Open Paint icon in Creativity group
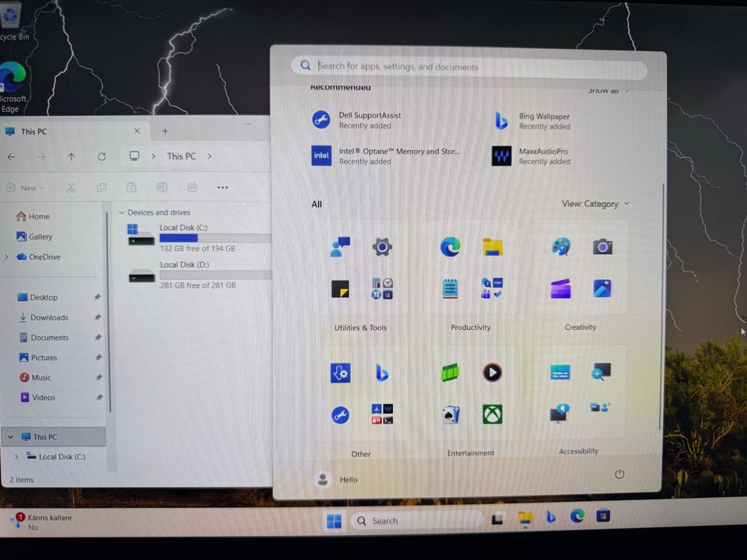This screenshot has width=747, height=560. point(561,247)
